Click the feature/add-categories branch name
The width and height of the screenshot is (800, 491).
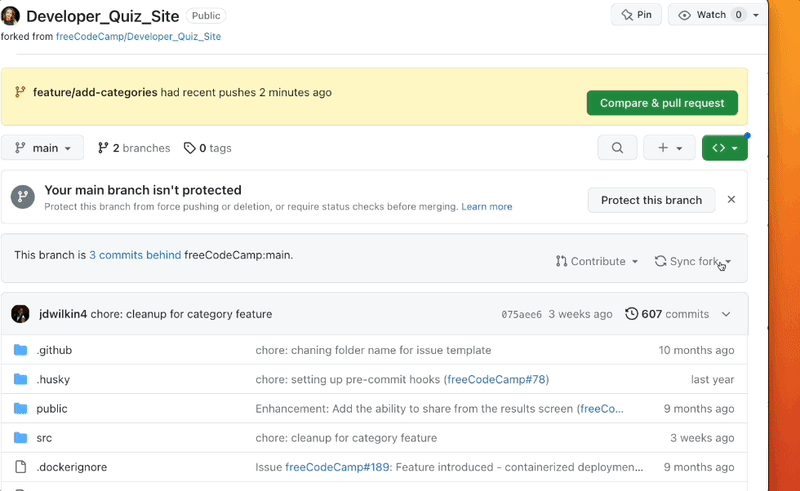[x=95, y=92]
